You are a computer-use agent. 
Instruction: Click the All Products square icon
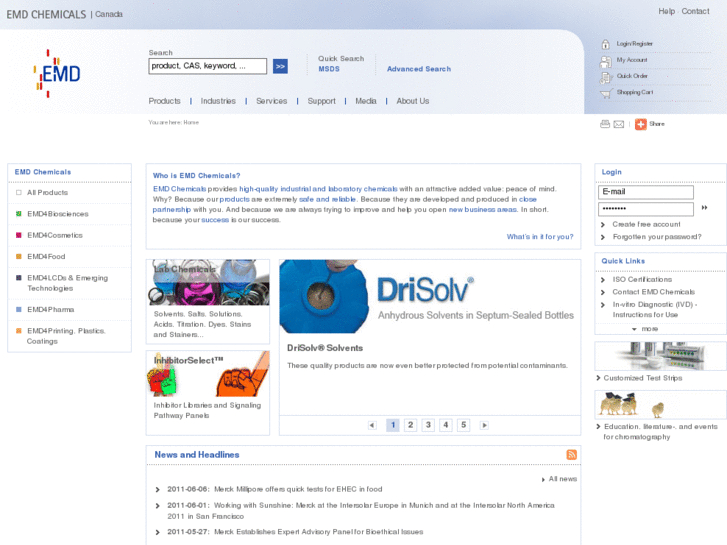[19, 192]
